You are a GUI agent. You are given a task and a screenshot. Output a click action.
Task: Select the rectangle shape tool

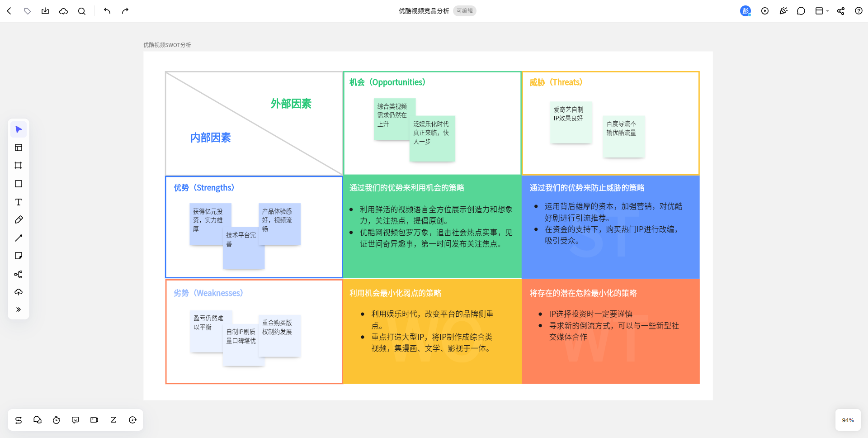point(19,184)
